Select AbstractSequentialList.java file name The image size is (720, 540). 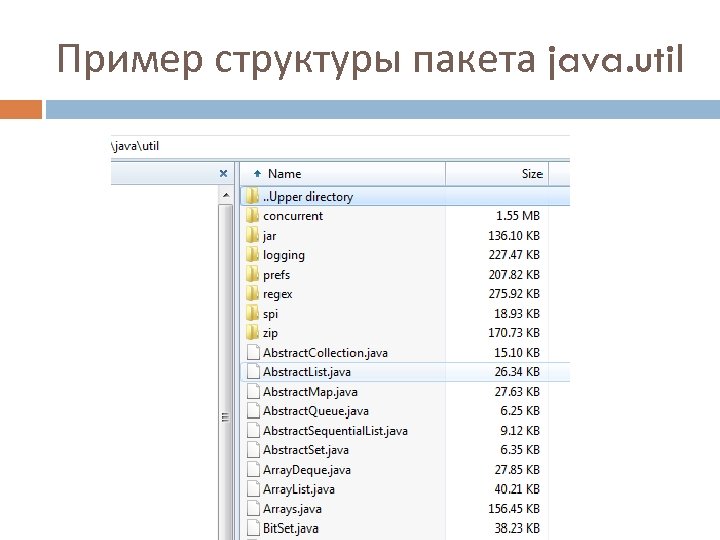pos(335,431)
